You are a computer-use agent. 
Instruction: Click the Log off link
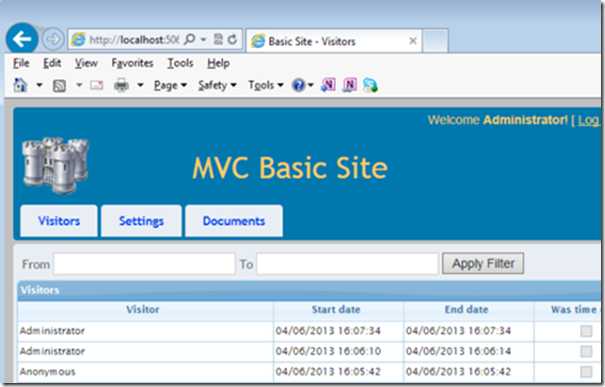(588, 120)
